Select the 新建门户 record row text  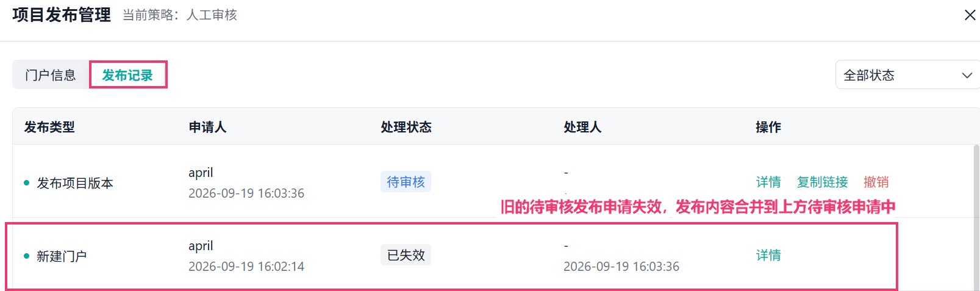62,256
